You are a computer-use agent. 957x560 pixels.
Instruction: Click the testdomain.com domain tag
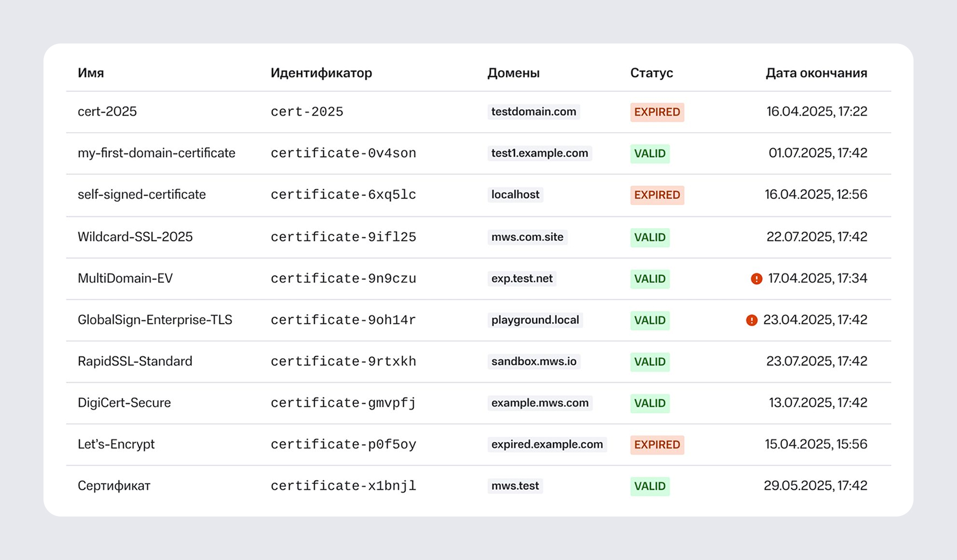click(533, 112)
